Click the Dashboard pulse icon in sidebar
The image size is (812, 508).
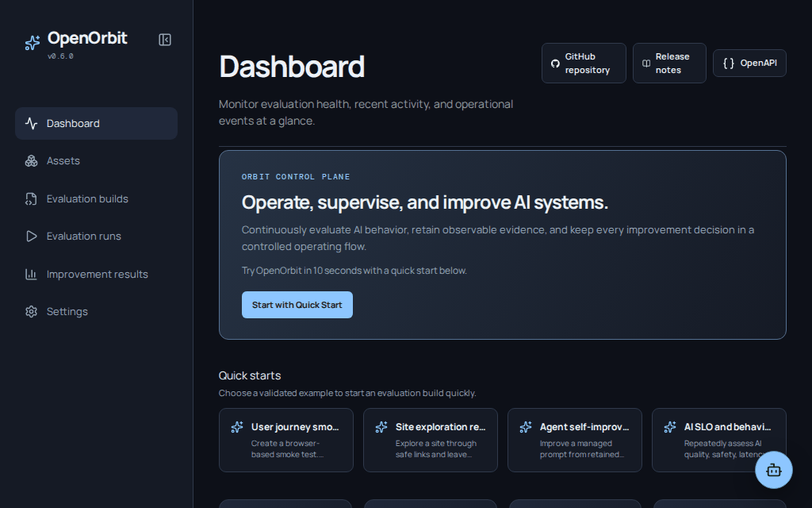[x=31, y=123]
